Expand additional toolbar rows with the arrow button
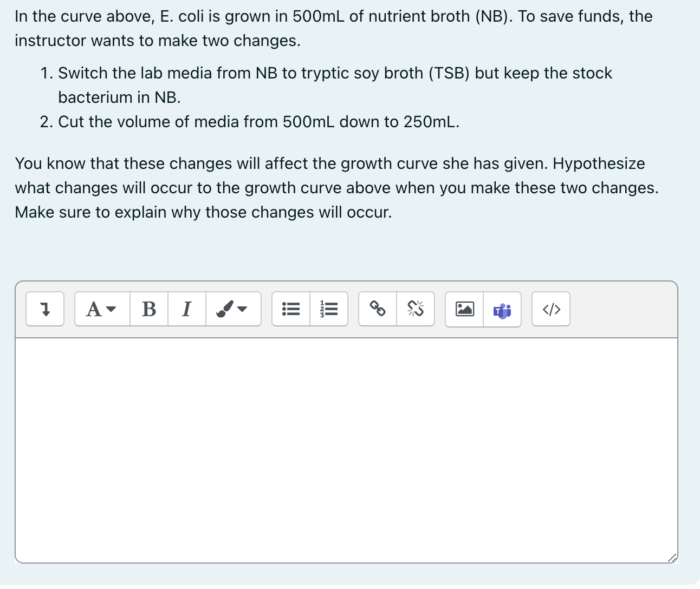 [x=45, y=309]
